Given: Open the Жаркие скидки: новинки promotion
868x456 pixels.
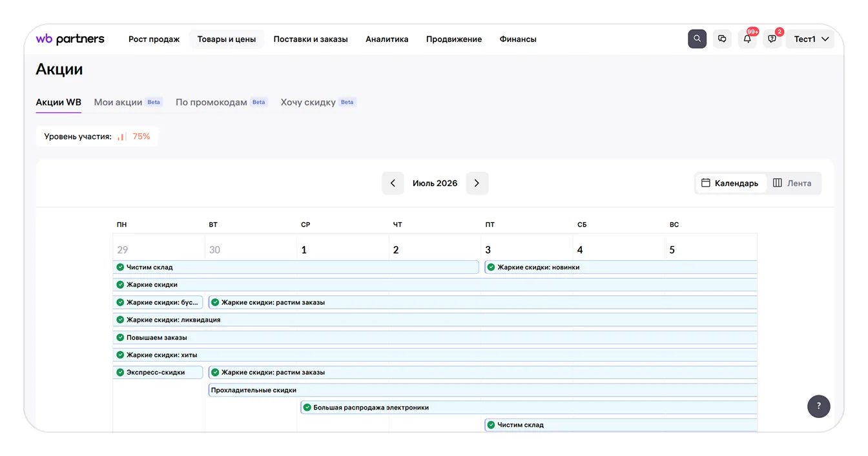Looking at the screenshot, I should tap(621, 267).
